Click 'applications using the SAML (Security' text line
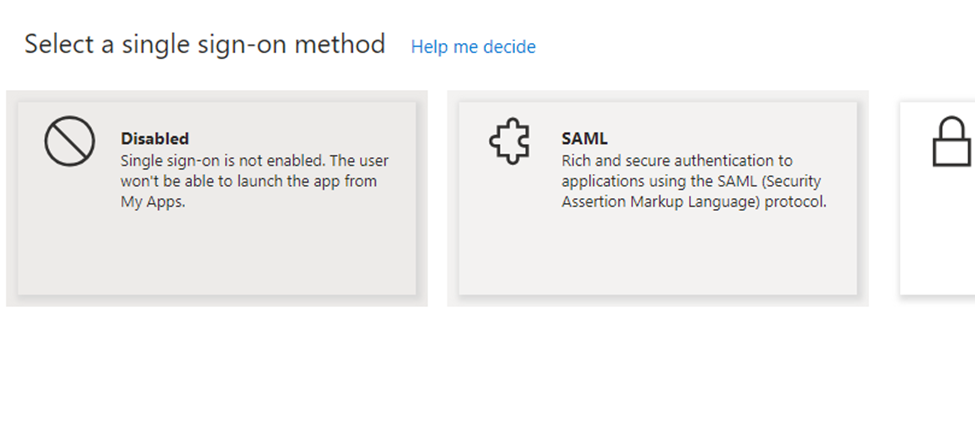 (x=691, y=182)
